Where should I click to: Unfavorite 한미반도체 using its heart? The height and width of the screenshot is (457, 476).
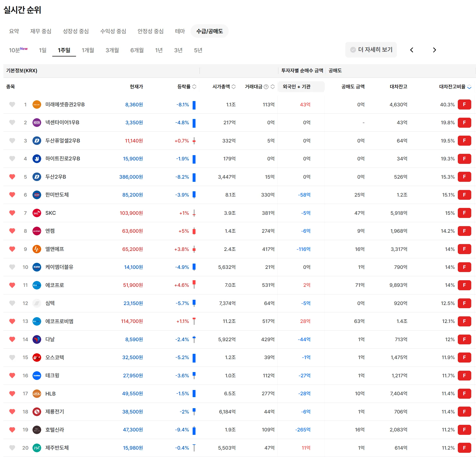pos(12,195)
